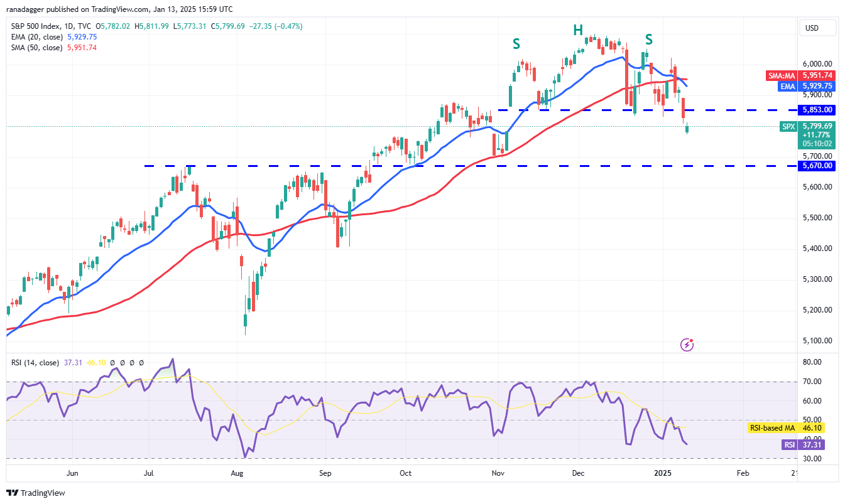Open the TradingView logo in the footer
Screen dimensions: 845x504
click(36, 493)
